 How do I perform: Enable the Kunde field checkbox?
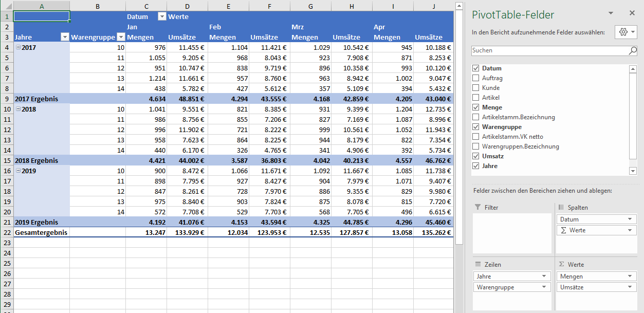[475, 88]
